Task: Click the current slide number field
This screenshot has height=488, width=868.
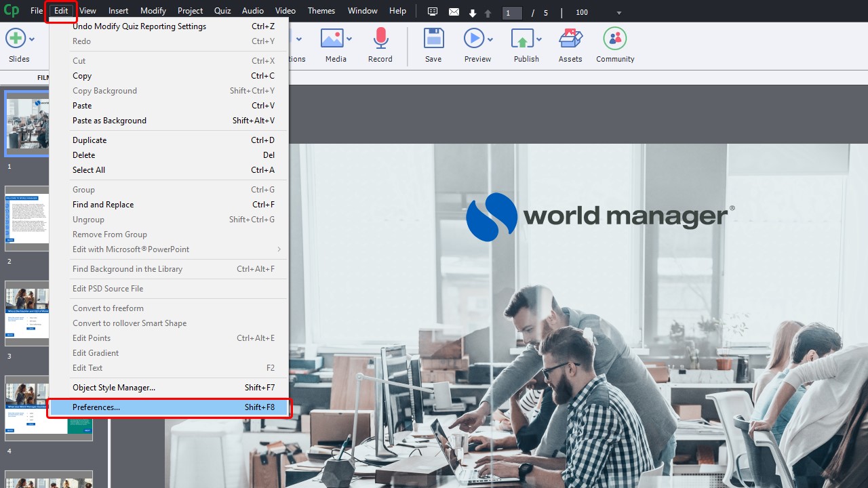Action: point(512,13)
